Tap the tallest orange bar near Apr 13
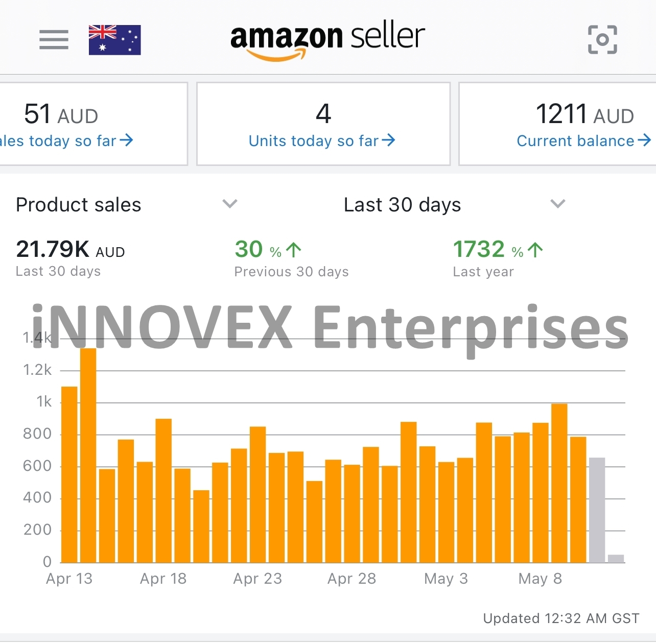Viewport: 656px width, 644px height. [x=88, y=455]
